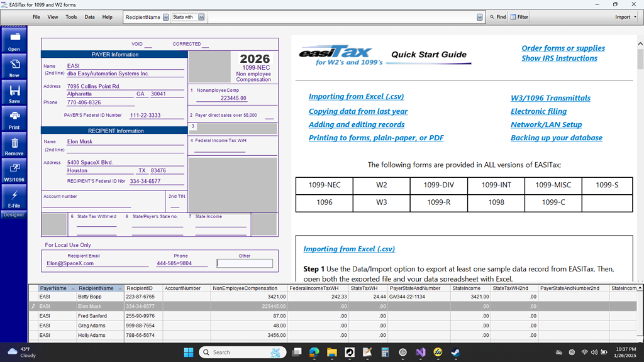Image resolution: width=644 pixels, height=362 pixels.
Task: Open Microsoft Edge from the taskbar
Action: 314,352
